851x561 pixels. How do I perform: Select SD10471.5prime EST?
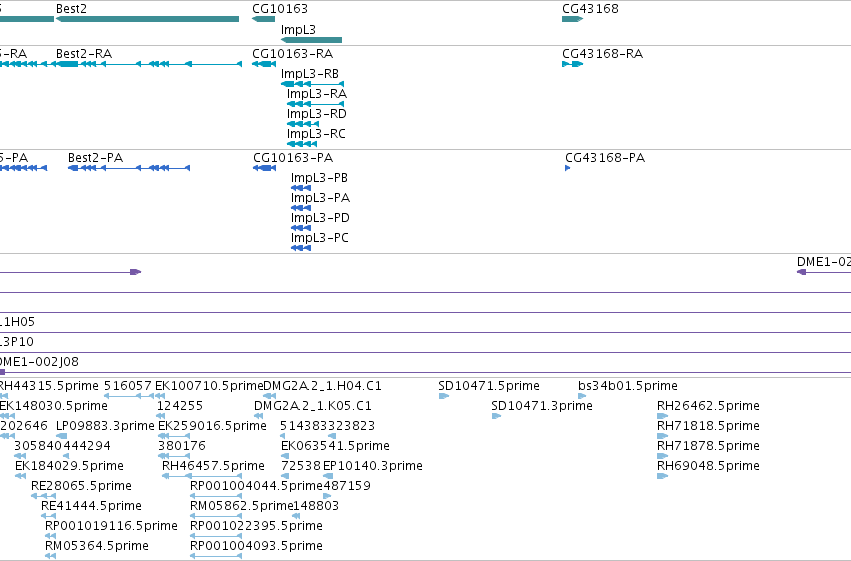[x=444, y=396]
